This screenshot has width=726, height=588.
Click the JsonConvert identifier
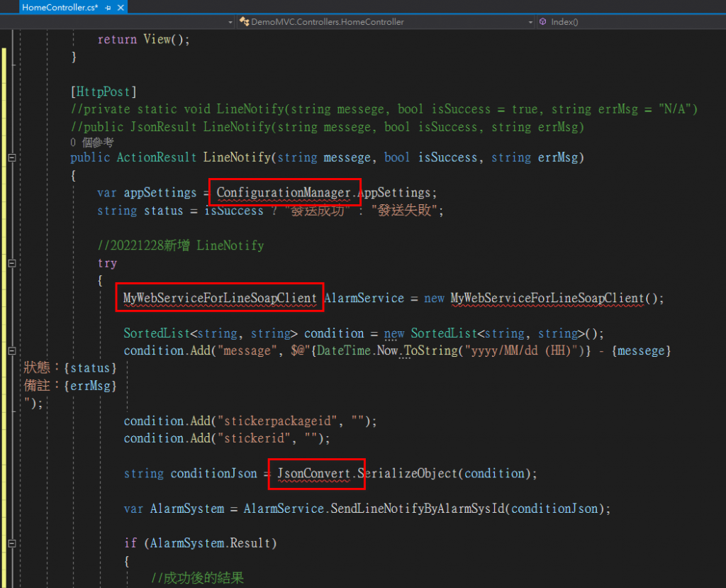[313, 474]
